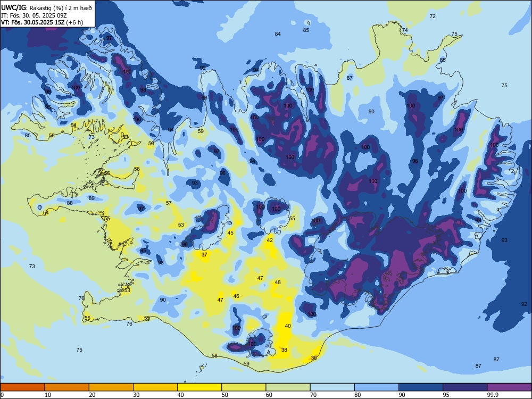
Task: Click the humidity value '36' on the south coast
Action: pyautogui.click(x=314, y=358)
